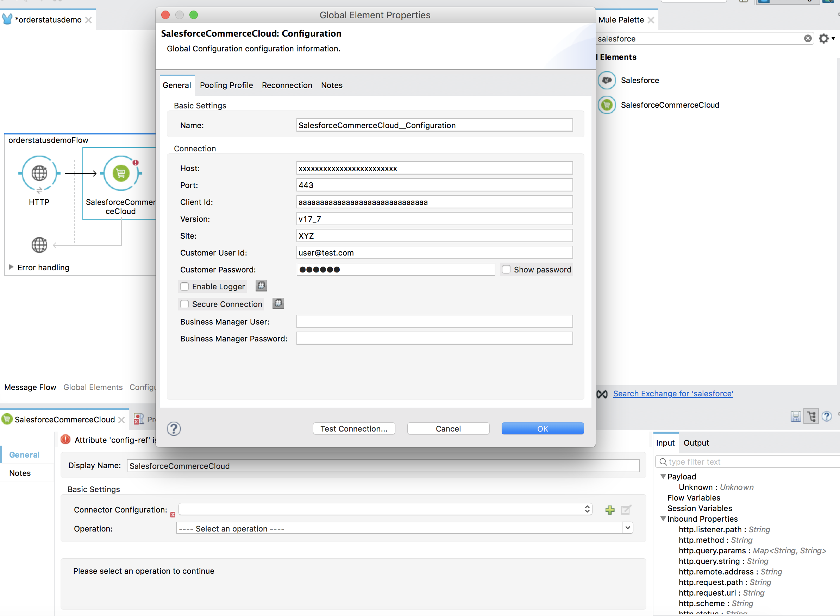840x616 pixels.
Task: Close the orderstatusdemo editor tab
Action: (88, 20)
